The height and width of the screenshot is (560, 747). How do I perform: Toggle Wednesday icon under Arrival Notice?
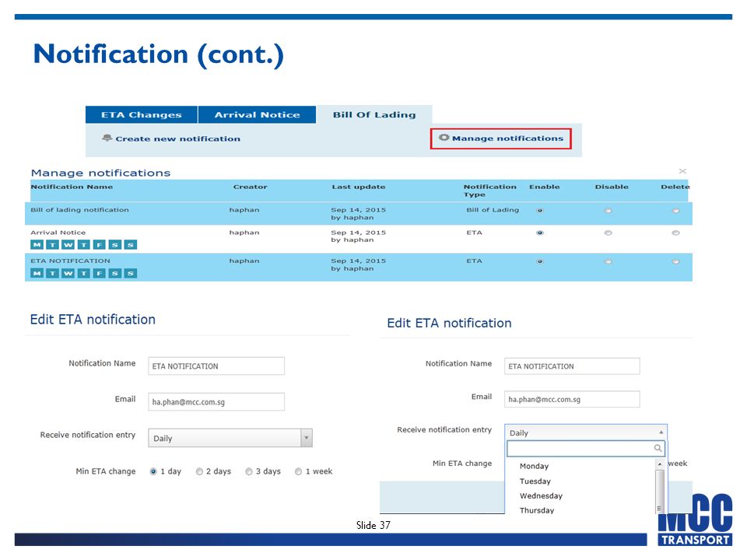click(x=68, y=245)
